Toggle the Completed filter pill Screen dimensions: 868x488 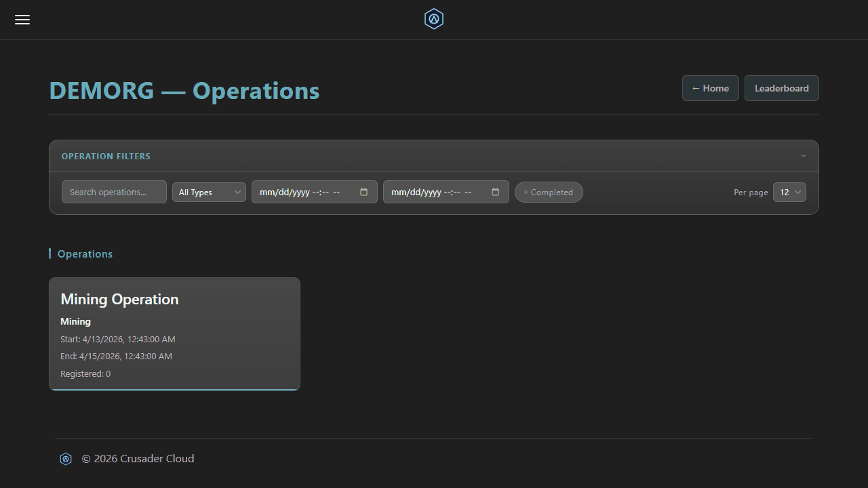coord(549,192)
